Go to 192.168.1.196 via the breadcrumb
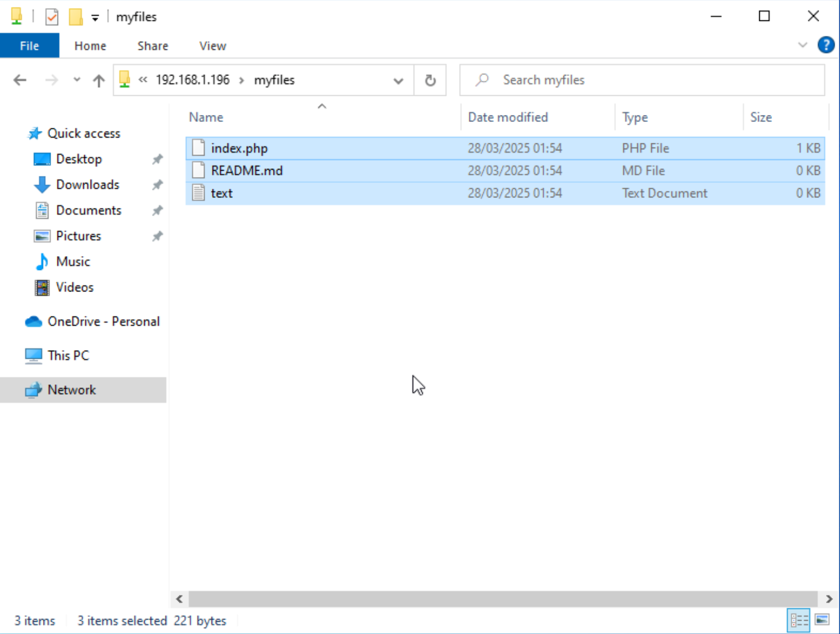The height and width of the screenshot is (634, 840). (192, 80)
